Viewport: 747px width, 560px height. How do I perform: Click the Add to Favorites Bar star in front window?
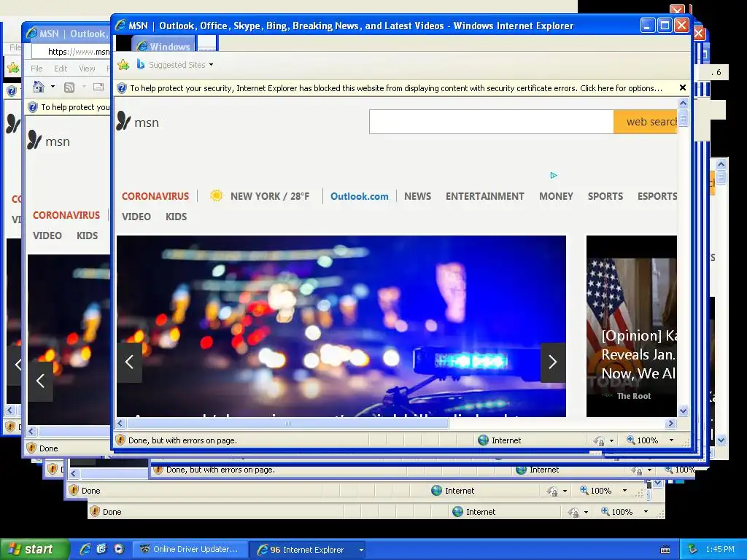[123, 65]
